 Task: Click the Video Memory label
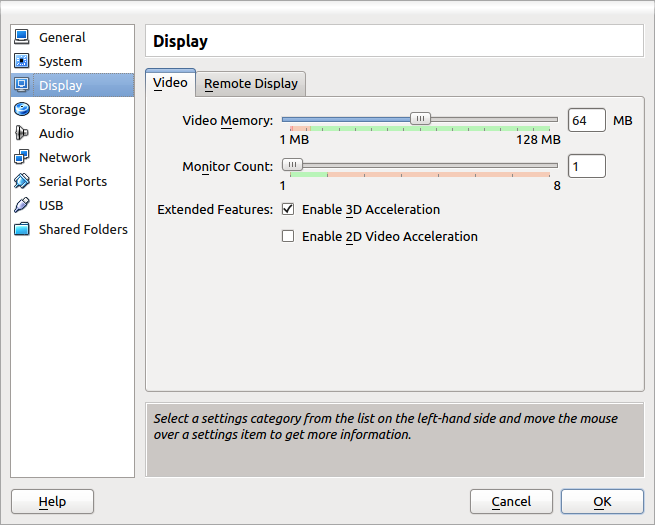pos(228,121)
